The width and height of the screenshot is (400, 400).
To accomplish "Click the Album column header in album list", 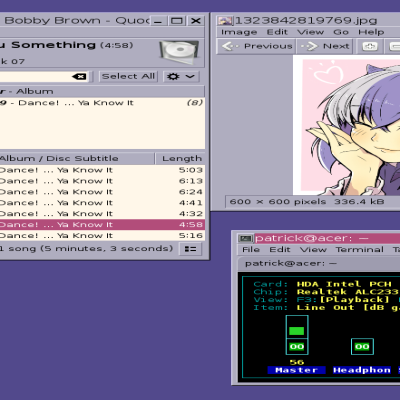I will point(102,91).
